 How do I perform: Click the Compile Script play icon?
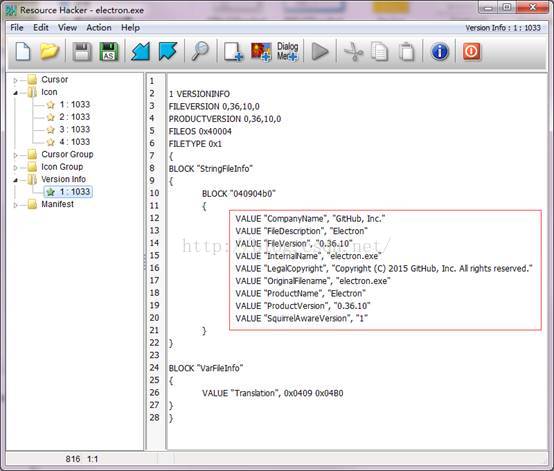(320, 52)
